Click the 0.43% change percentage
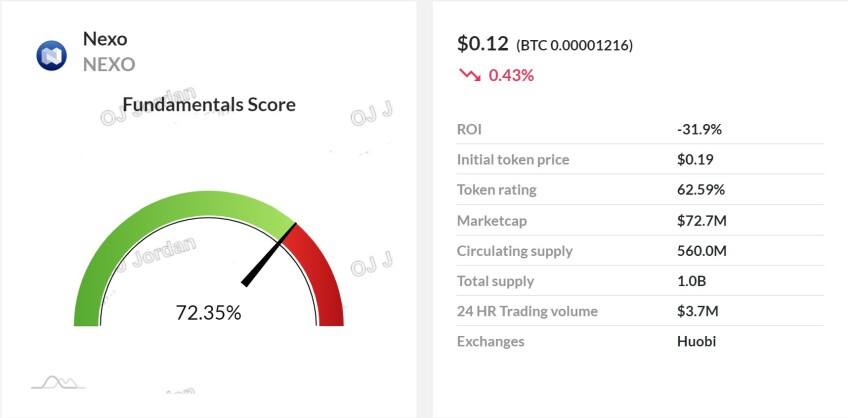Viewport: 848px width, 418px height. 511,75
